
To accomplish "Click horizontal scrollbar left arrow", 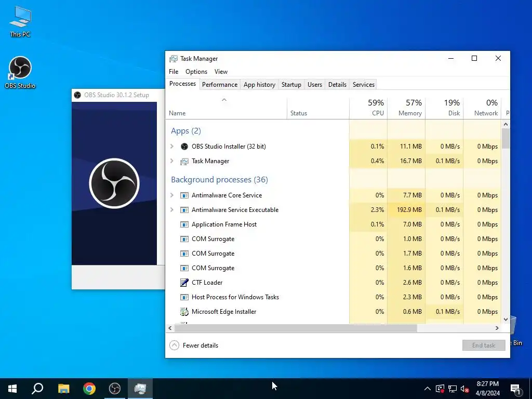I will [170, 328].
